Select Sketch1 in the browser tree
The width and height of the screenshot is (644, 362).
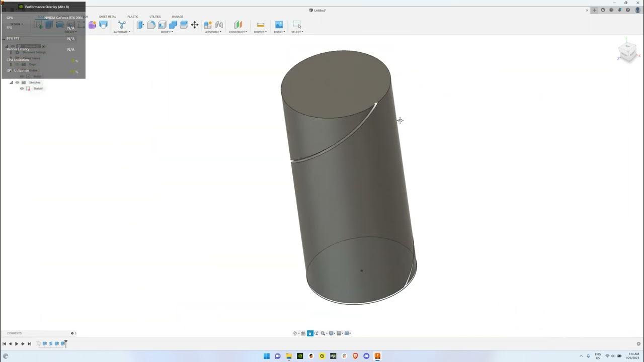click(38, 88)
